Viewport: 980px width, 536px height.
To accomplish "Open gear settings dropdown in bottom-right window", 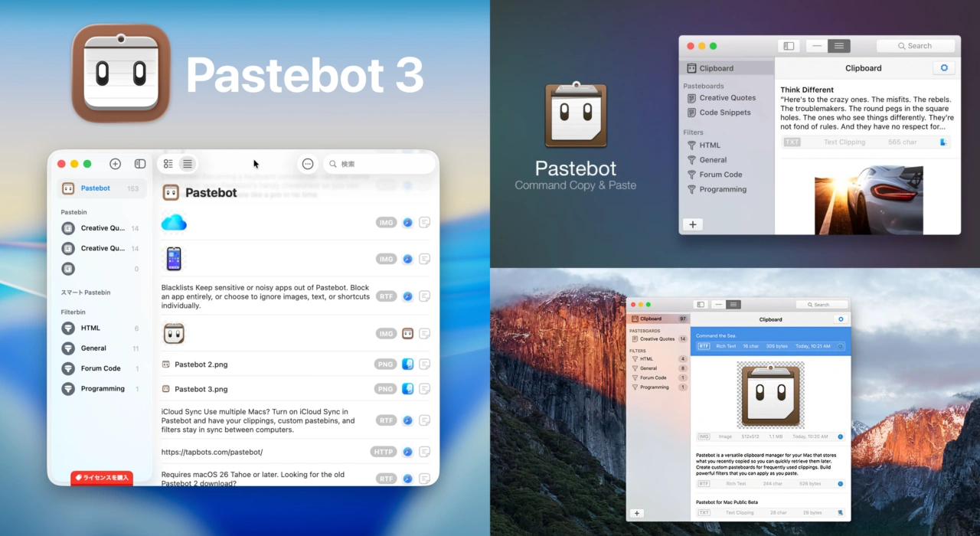I will (x=841, y=319).
